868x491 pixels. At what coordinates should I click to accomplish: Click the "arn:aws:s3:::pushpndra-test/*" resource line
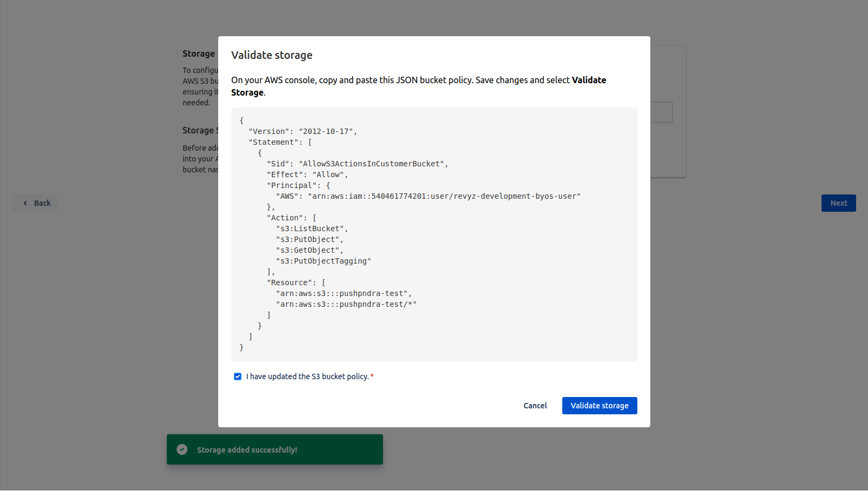coord(346,304)
